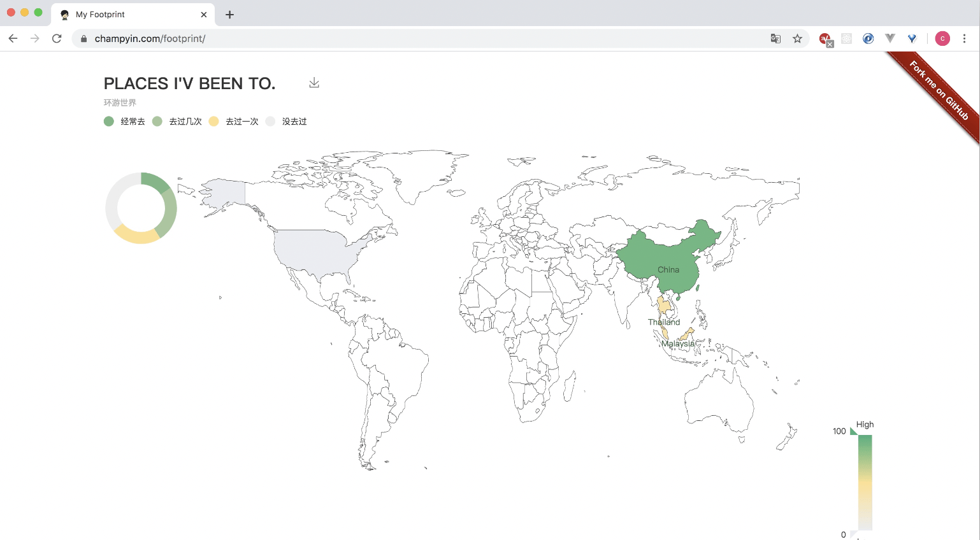Reload the current page
980x540 pixels.
point(57,38)
